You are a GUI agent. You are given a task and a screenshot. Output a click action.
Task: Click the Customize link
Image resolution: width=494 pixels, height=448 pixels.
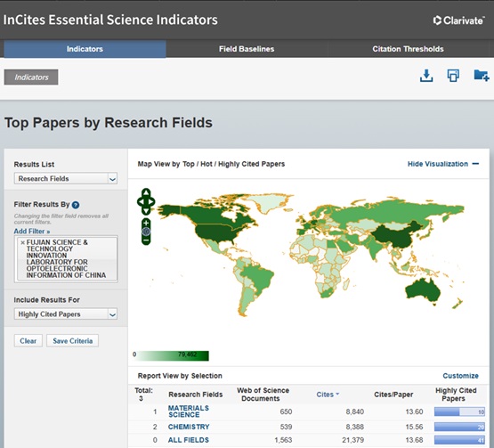click(460, 376)
